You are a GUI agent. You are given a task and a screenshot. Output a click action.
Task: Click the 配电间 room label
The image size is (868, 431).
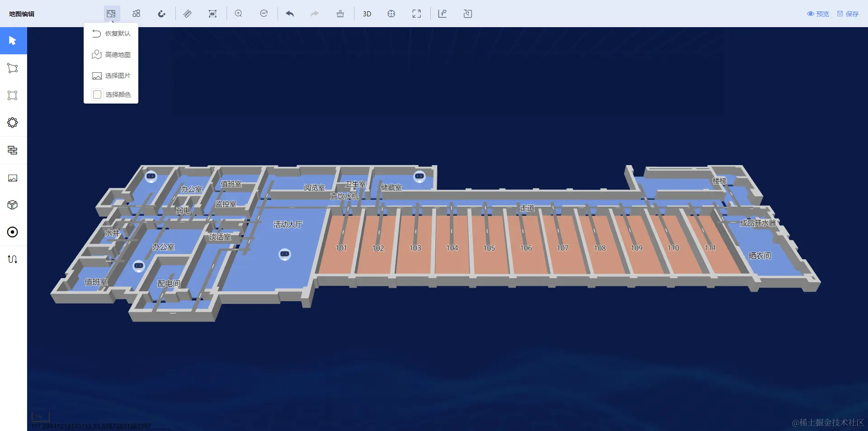click(169, 284)
